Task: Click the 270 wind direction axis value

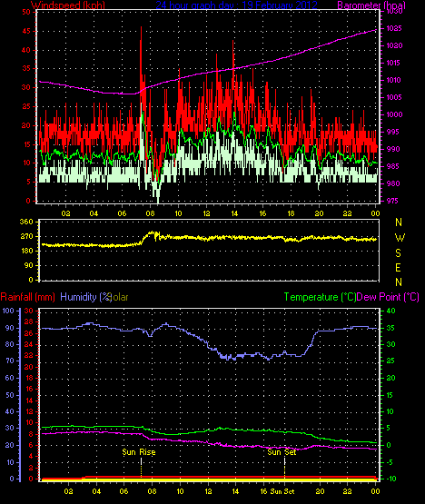Action: point(26,237)
